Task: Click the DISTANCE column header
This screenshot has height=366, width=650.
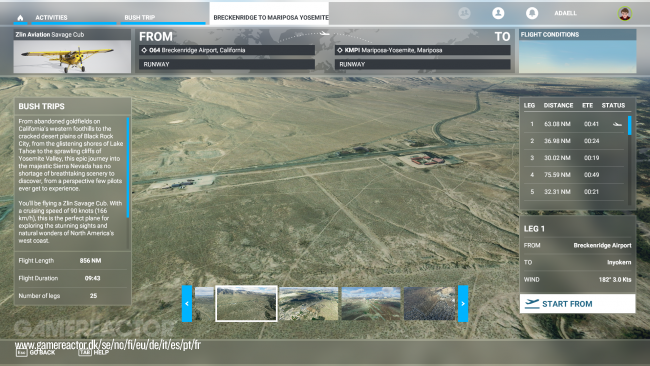Action: coord(558,105)
